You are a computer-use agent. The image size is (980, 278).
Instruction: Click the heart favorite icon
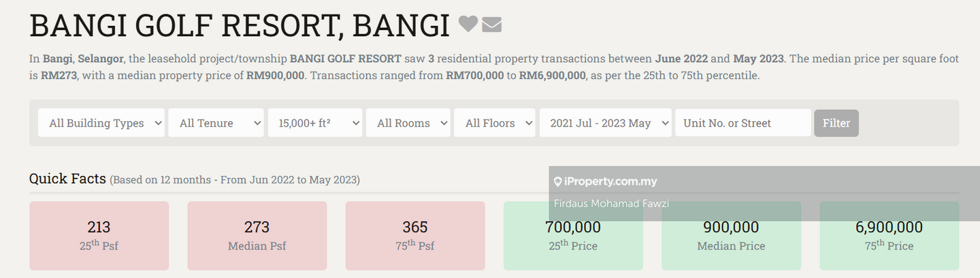pyautogui.click(x=468, y=25)
